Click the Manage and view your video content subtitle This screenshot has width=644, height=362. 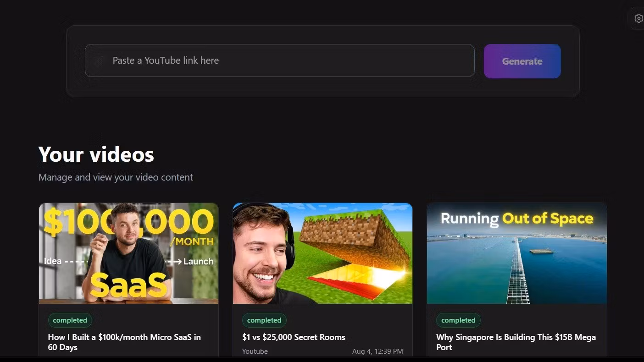pyautogui.click(x=116, y=177)
